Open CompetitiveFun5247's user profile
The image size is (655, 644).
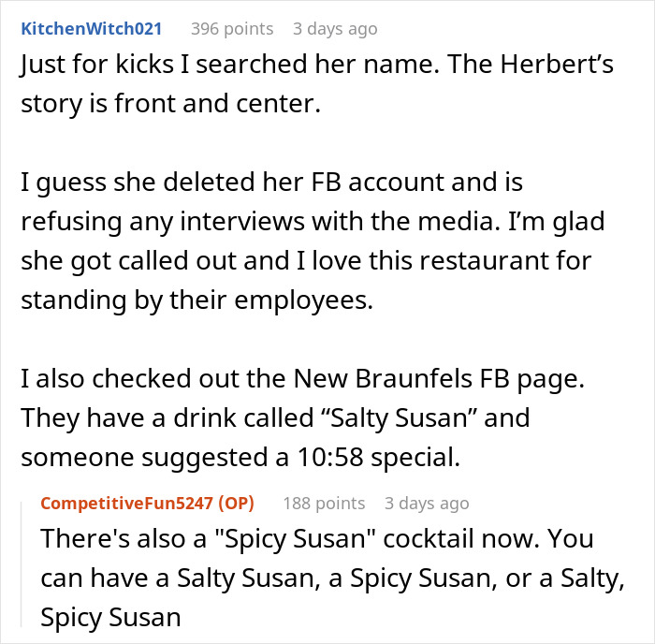(126, 504)
